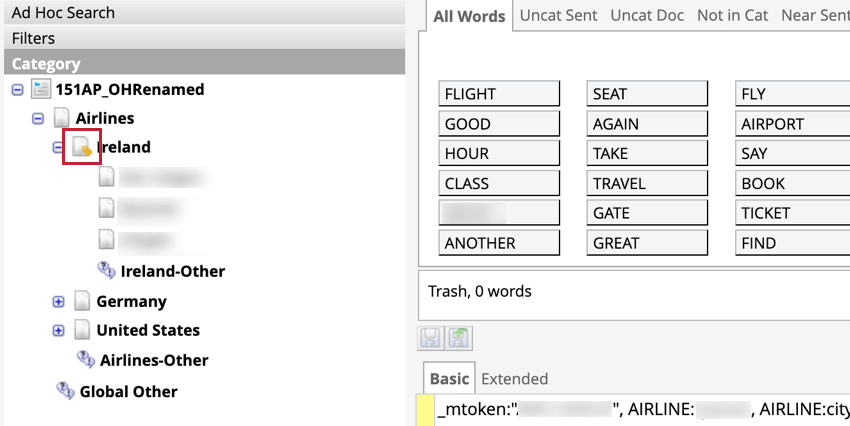Screen dimensions: 850x426
Task: Click the save icon below Trash
Action: (430, 338)
